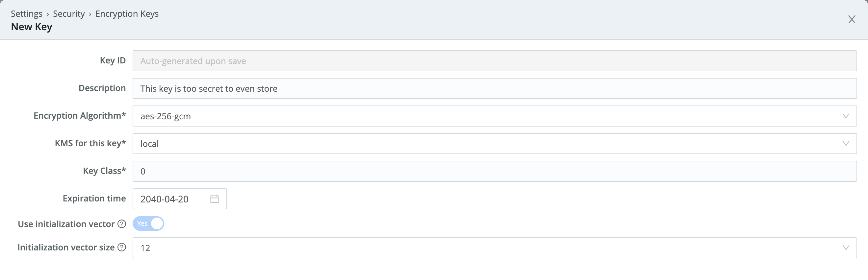Click the help icon next to Use initialization vector

(121, 224)
